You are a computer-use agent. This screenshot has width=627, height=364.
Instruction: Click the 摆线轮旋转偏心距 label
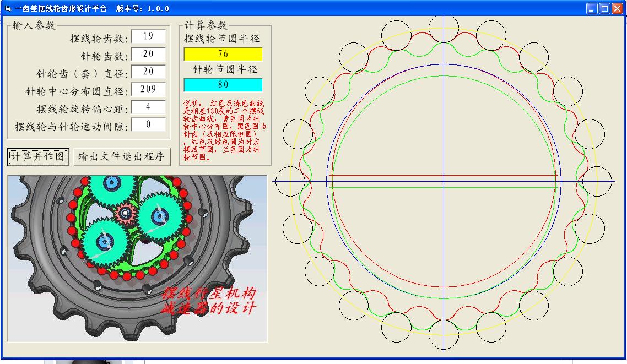click(x=83, y=109)
